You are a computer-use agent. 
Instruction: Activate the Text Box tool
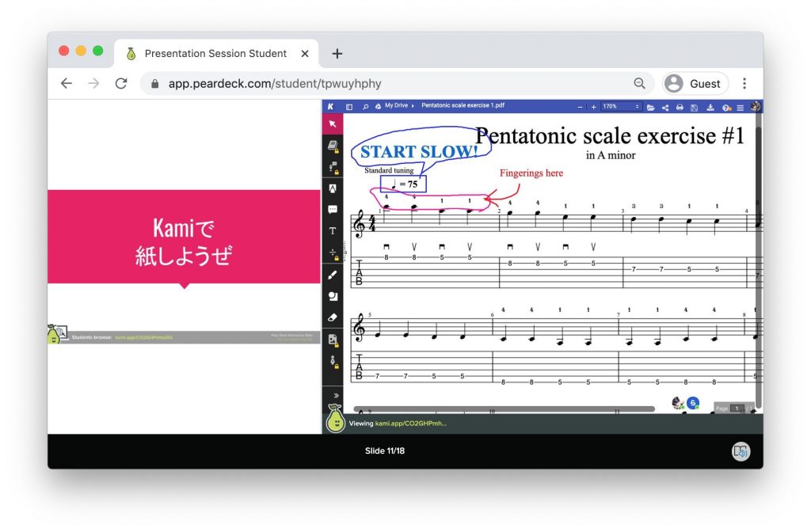[333, 231]
